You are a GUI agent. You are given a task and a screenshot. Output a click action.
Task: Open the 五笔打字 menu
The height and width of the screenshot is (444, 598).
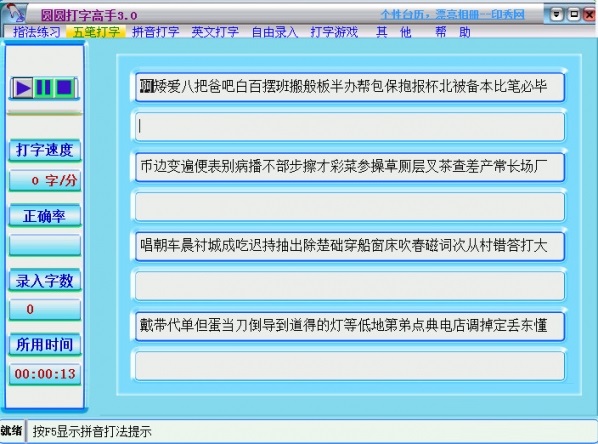click(x=96, y=32)
